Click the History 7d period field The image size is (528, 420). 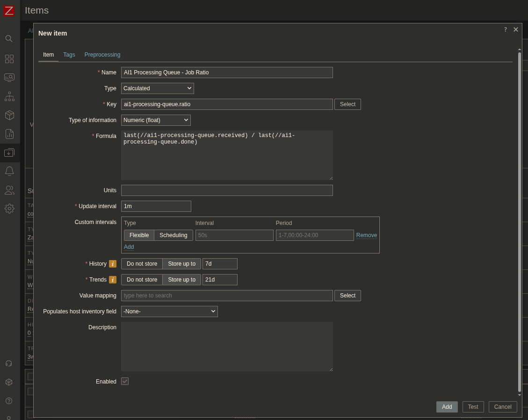[220, 264]
